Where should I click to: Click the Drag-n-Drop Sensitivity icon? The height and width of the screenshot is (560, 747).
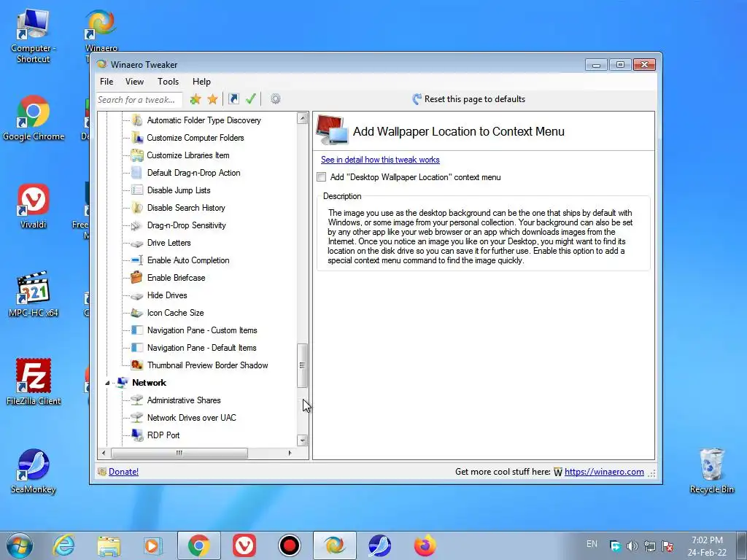pyautogui.click(x=136, y=225)
